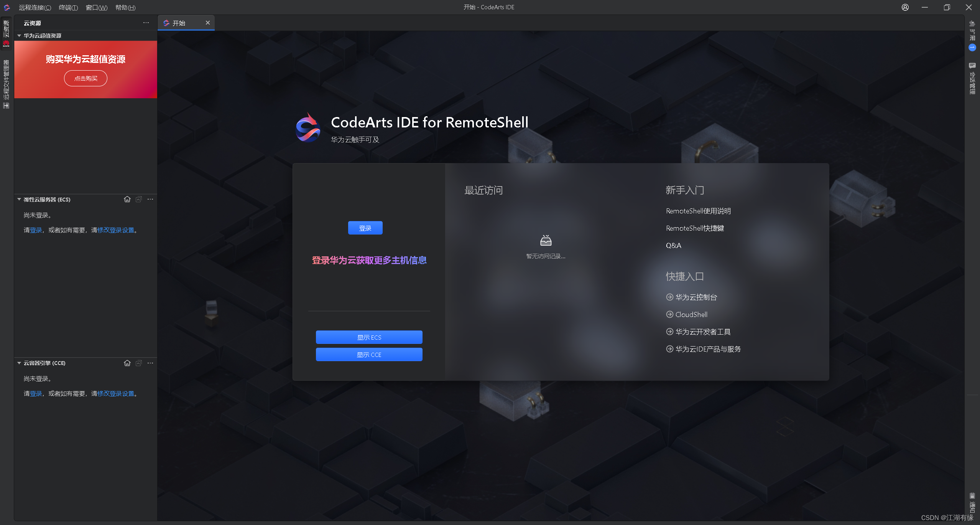Collapse the 华为云超值资源 section
The width and height of the screenshot is (980, 525).
coord(19,36)
